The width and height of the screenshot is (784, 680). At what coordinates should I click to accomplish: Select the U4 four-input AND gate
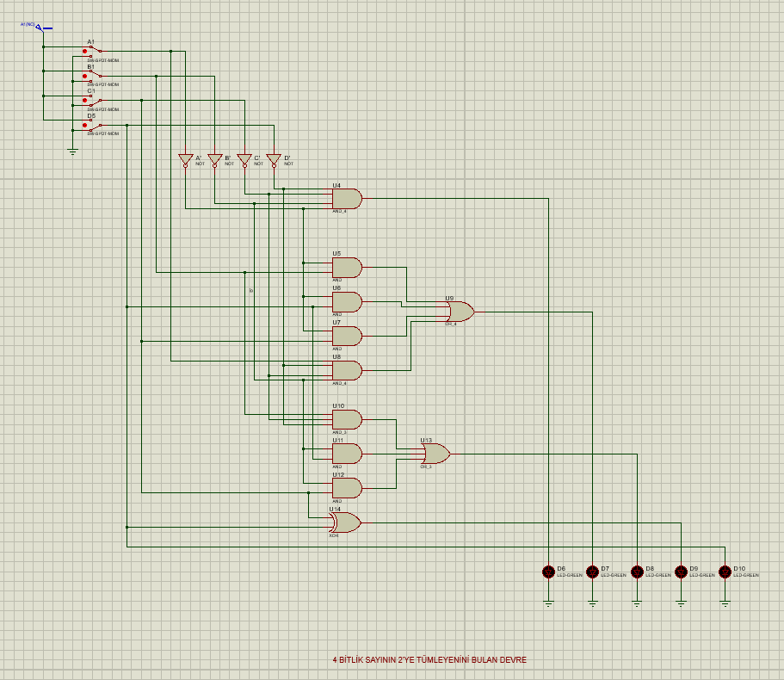348,199
